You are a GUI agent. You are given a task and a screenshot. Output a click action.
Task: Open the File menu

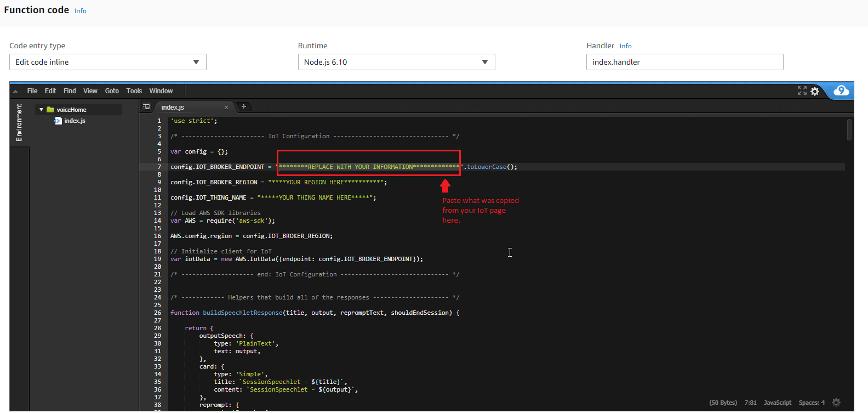tap(32, 91)
